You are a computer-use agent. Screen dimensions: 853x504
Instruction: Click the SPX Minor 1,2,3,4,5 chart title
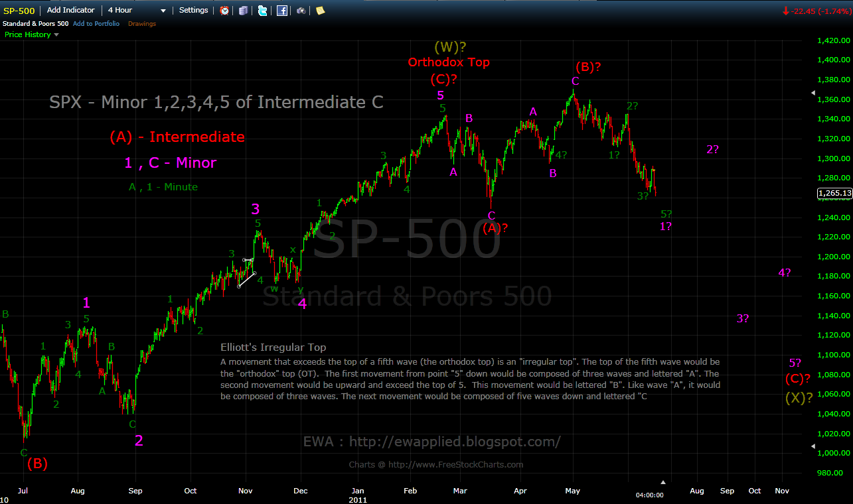tap(216, 102)
